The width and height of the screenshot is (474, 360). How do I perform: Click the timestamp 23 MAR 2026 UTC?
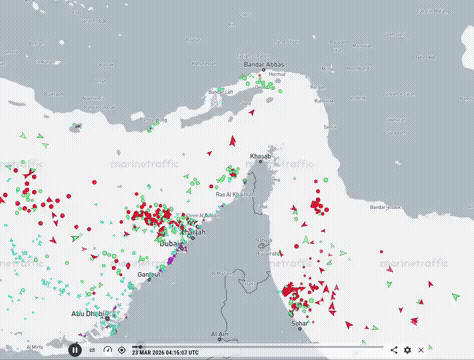[x=165, y=352]
